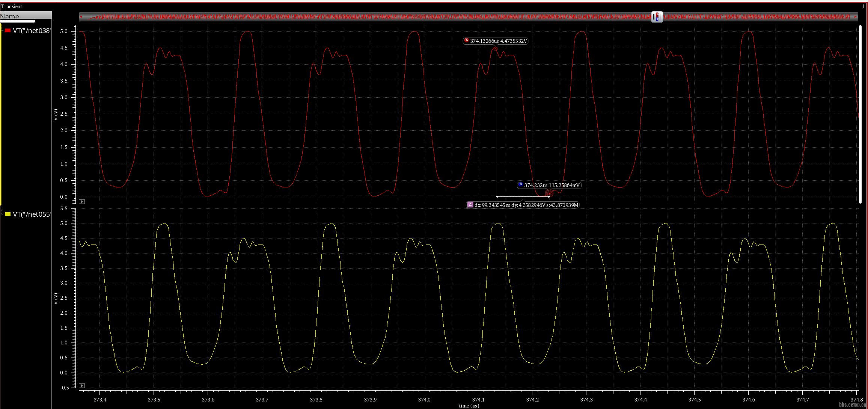
Task: Click the V (V) label of red strip
Action: 56,115
